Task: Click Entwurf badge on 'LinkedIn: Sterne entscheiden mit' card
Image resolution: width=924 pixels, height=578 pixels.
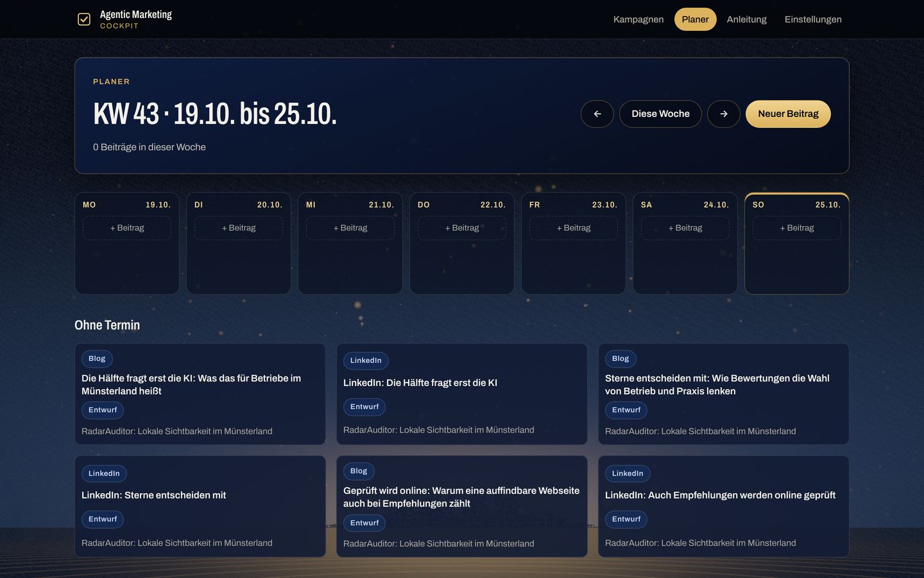Action: coord(103,519)
